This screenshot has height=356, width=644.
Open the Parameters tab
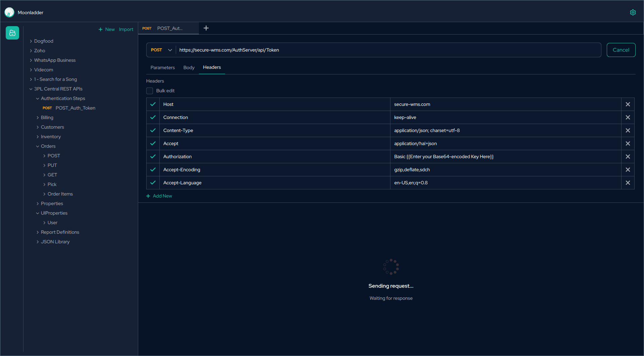162,67
